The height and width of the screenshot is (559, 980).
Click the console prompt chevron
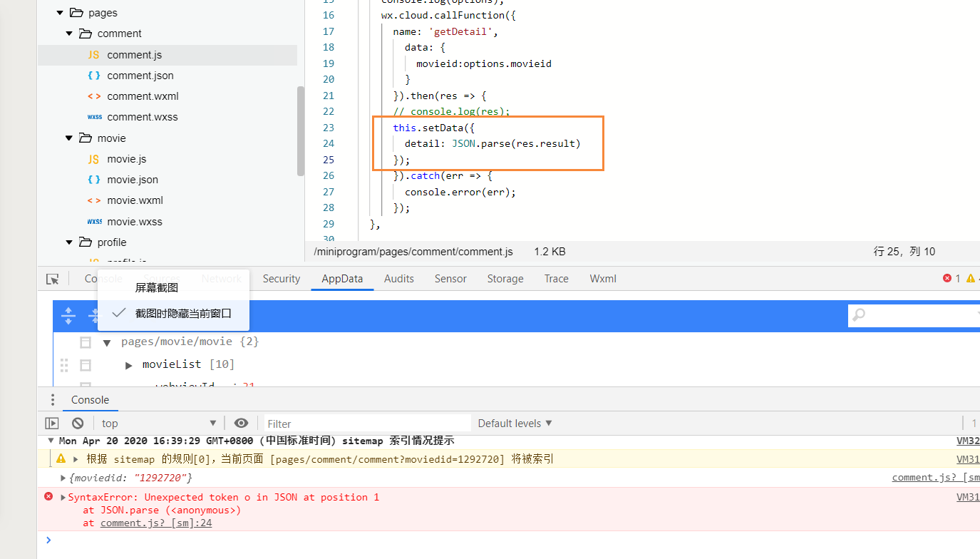point(48,540)
